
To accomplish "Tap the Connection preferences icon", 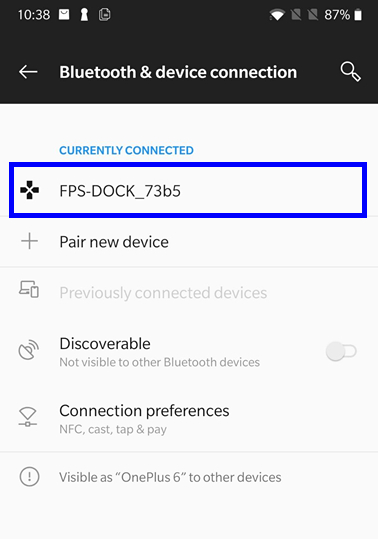I will [27, 417].
